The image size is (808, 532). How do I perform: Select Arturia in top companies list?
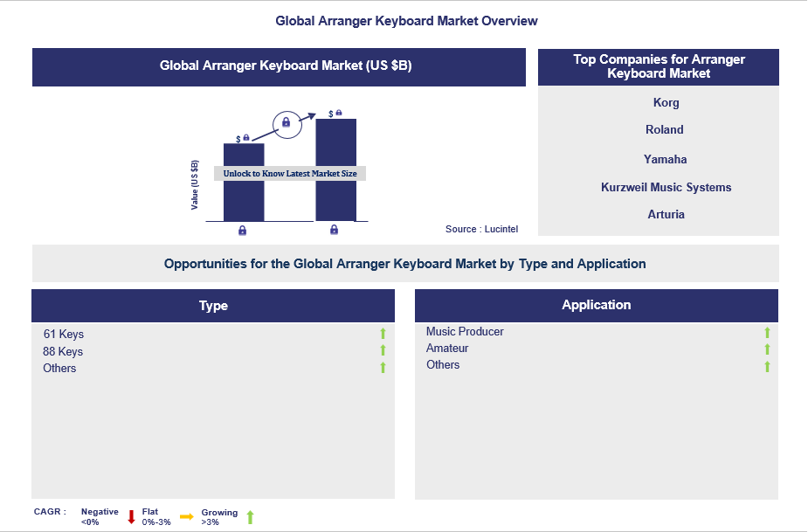[x=666, y=214]
